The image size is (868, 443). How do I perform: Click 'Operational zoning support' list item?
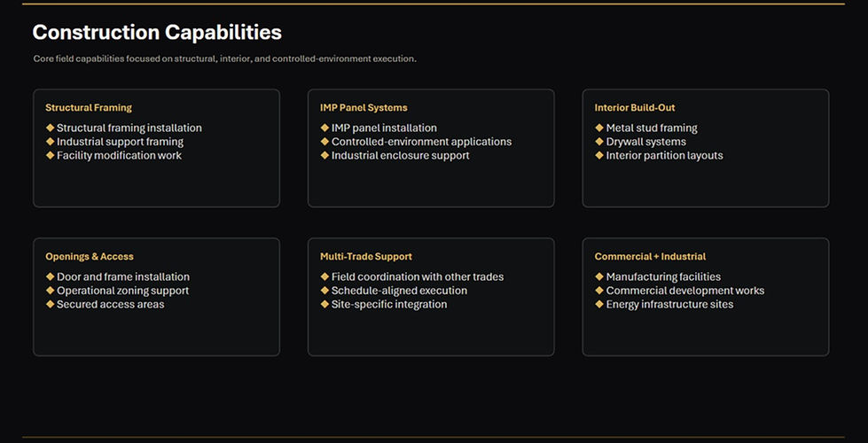[122, 291]
